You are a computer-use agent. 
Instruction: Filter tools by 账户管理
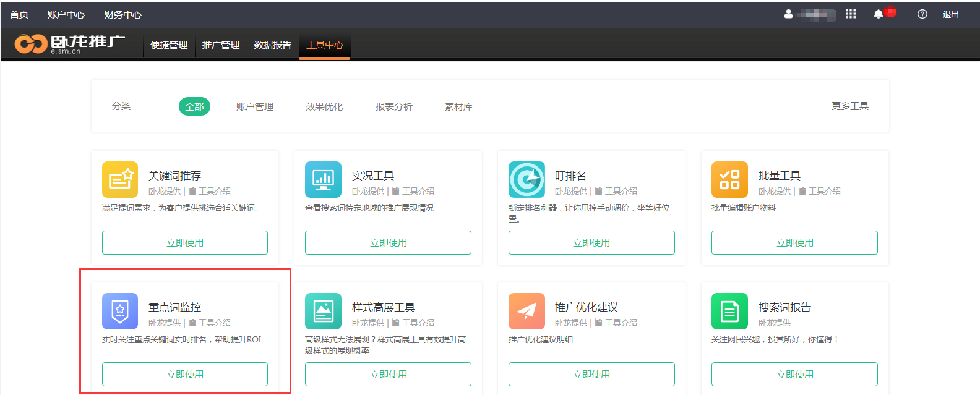pos(255,106)
